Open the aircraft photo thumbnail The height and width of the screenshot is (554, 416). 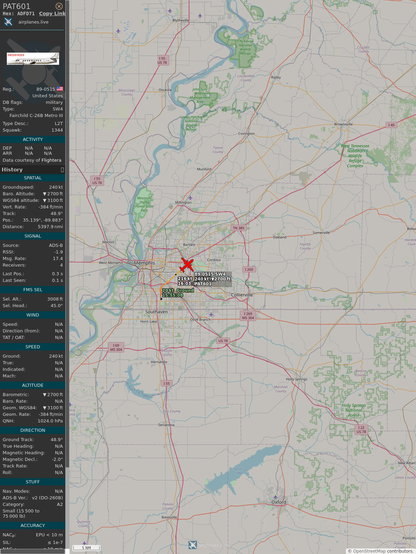click(33, 59)
